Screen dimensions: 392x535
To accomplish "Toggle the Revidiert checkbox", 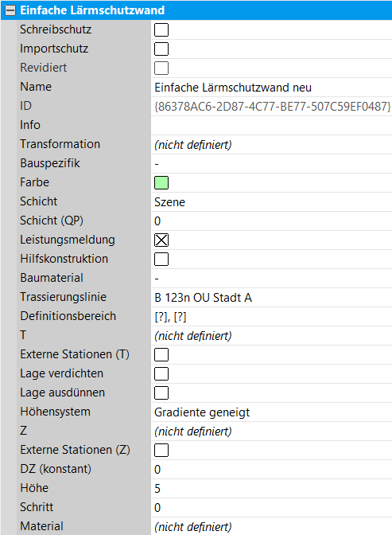I will [x=161, y=68].
